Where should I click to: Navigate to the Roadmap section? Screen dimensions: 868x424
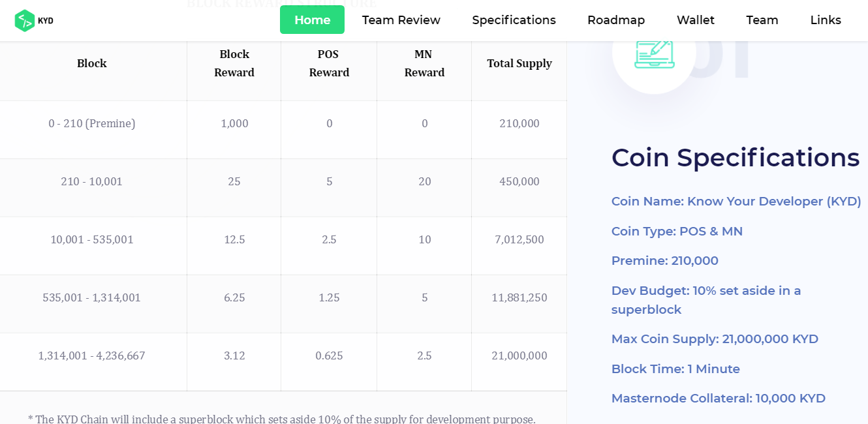click(x=616, y=20)
